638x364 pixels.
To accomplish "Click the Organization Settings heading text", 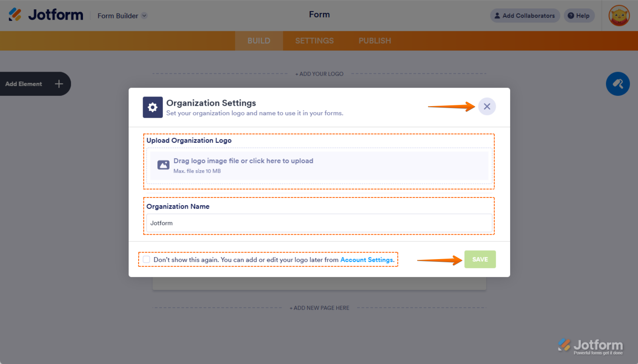I will click(x=211, y=103).
